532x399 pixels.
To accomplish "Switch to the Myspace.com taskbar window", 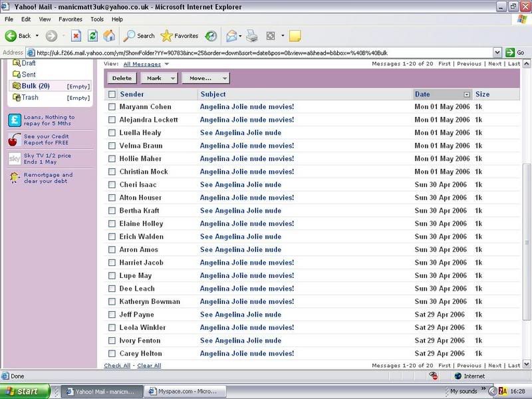I will (186, 391).
